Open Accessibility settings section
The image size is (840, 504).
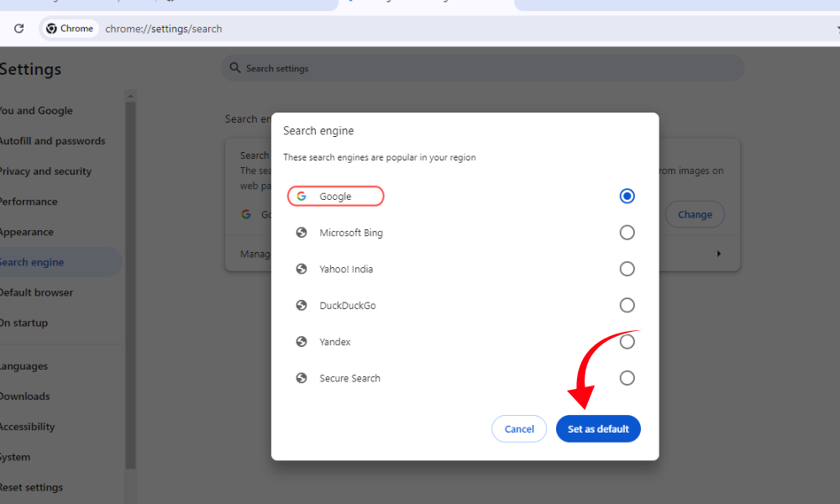tap(28, 427)
